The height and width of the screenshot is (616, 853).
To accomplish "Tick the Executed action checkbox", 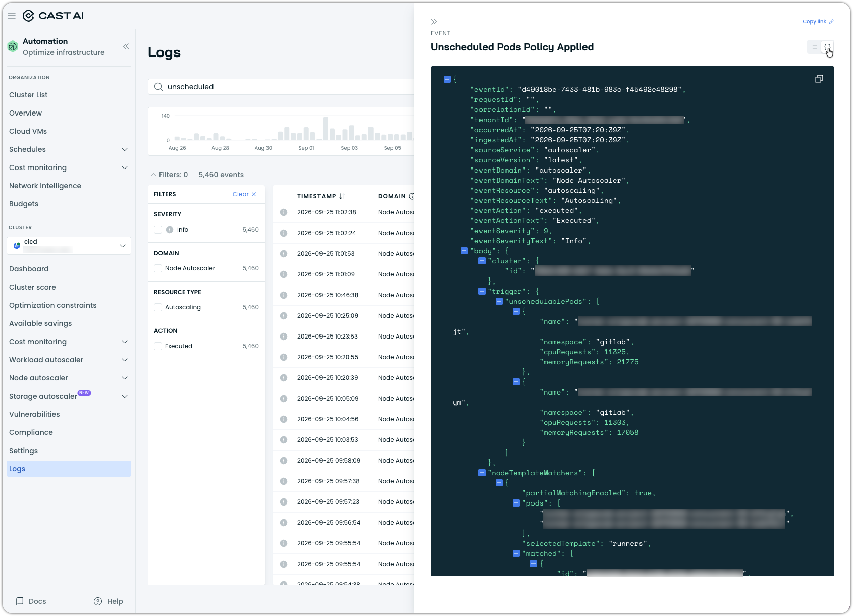I will click(158, 346).
